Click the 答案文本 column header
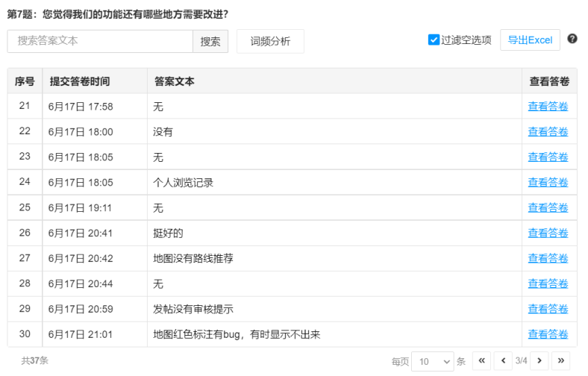 click(x=175, y=81)
